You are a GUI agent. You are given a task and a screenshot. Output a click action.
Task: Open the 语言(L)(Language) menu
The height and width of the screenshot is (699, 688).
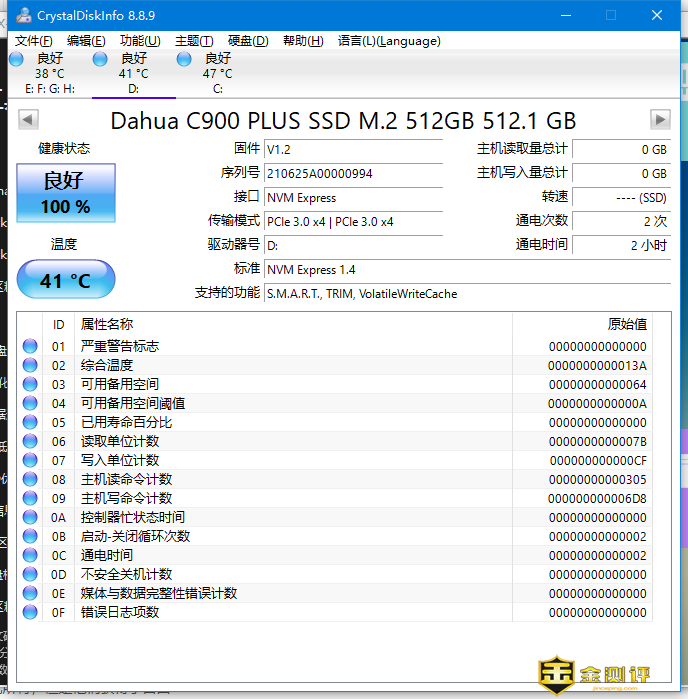point(389,41)
